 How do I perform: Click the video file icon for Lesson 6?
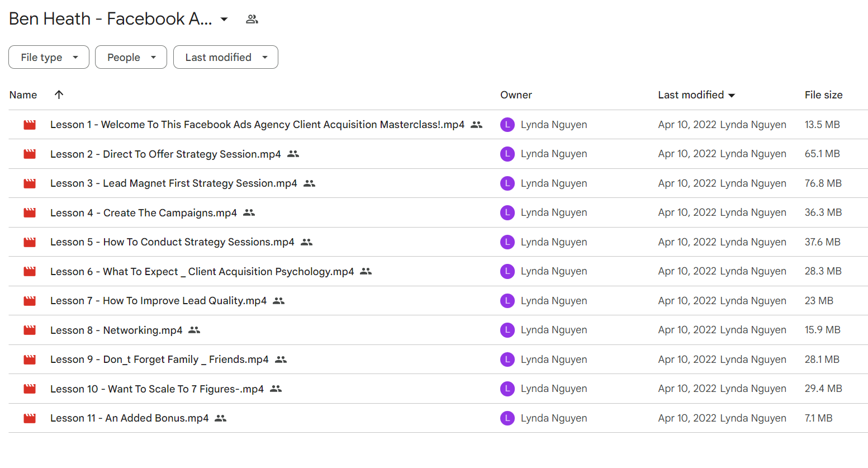click(30, 271)
